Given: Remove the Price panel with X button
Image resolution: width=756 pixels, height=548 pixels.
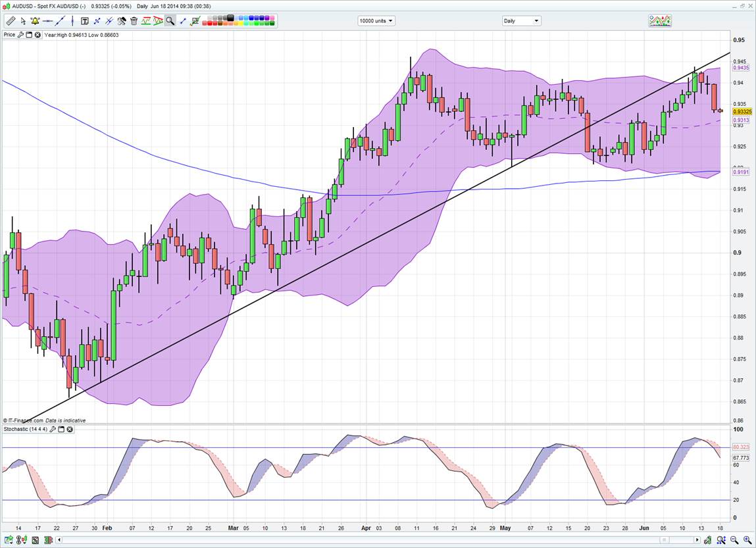Looking at the screenshot, I should tap(38, 35).
